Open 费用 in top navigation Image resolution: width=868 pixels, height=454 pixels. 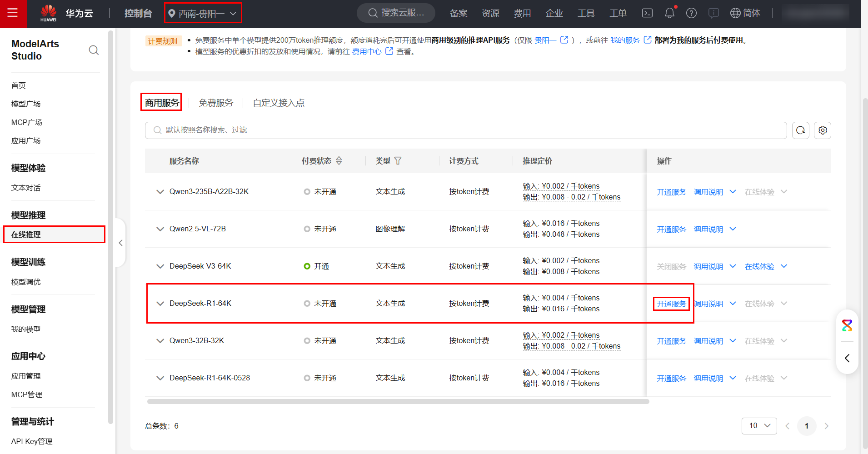(x=522, y=13)
